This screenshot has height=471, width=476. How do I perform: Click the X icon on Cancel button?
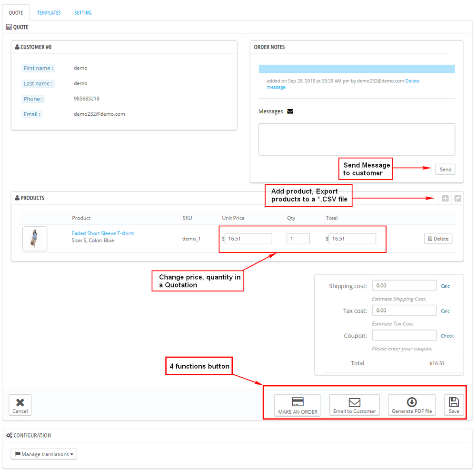tap(20, 402)
